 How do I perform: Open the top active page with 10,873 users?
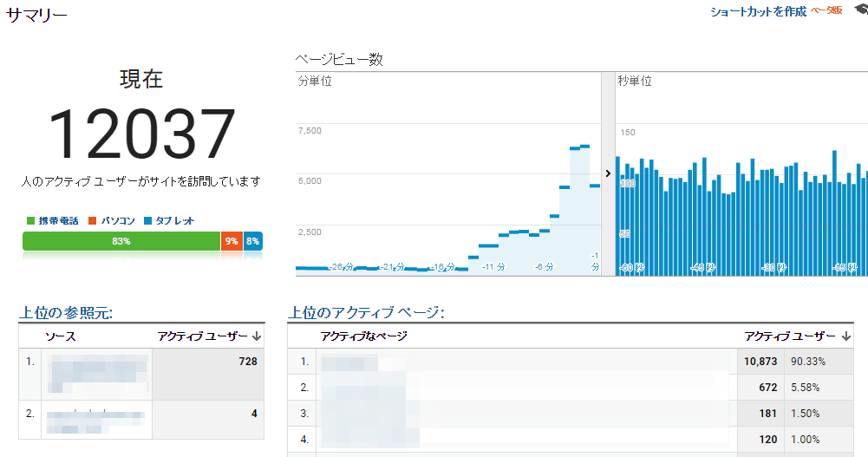(364, 361)
